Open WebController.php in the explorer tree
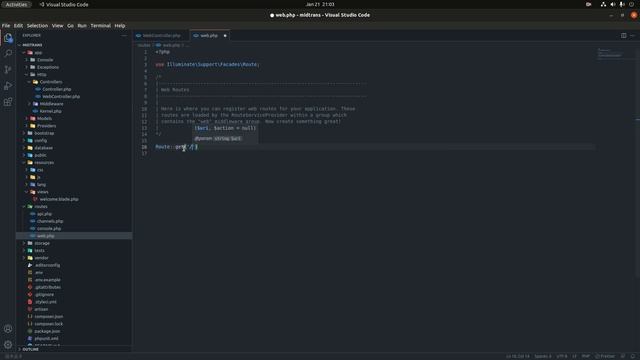Screen dimensions: 640x360 click(61, 97)
